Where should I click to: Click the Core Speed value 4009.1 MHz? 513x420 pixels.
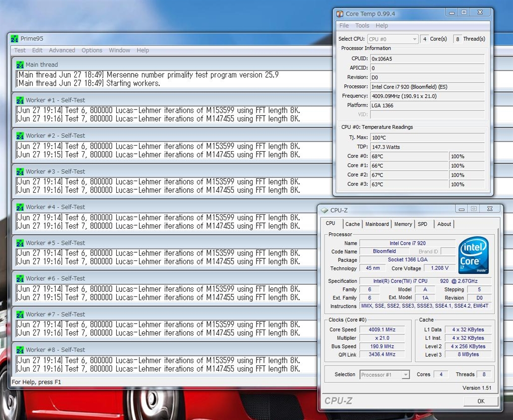point(382,330)
